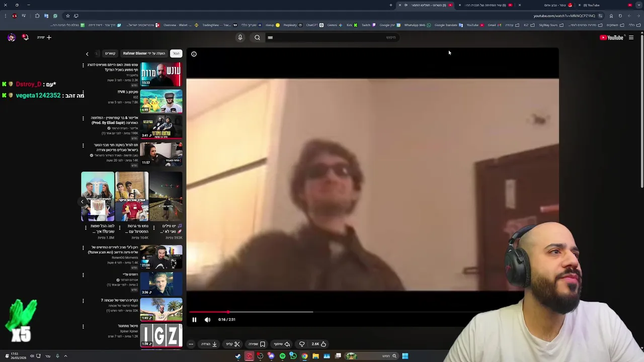The height and width of the screenshot is (362, 644).
Task: Pause the video with the pause button
Action: click(x=194, y=320)
